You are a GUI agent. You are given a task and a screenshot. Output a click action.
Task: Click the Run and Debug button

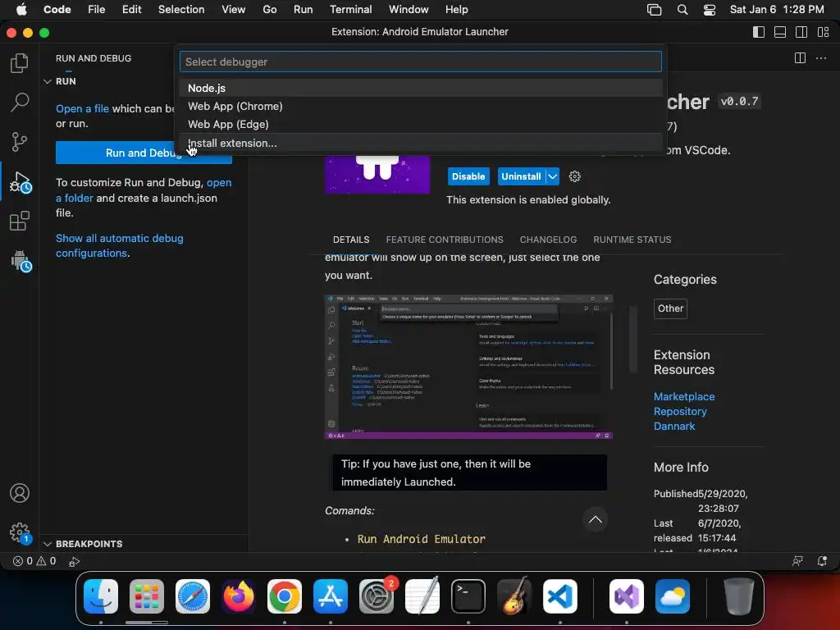144,153
